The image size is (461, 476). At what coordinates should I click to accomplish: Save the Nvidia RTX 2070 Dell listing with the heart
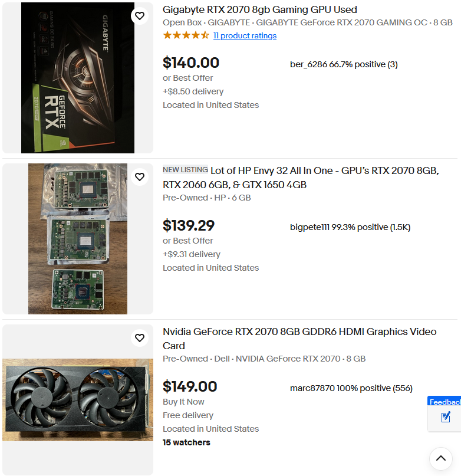click(140, 337)
